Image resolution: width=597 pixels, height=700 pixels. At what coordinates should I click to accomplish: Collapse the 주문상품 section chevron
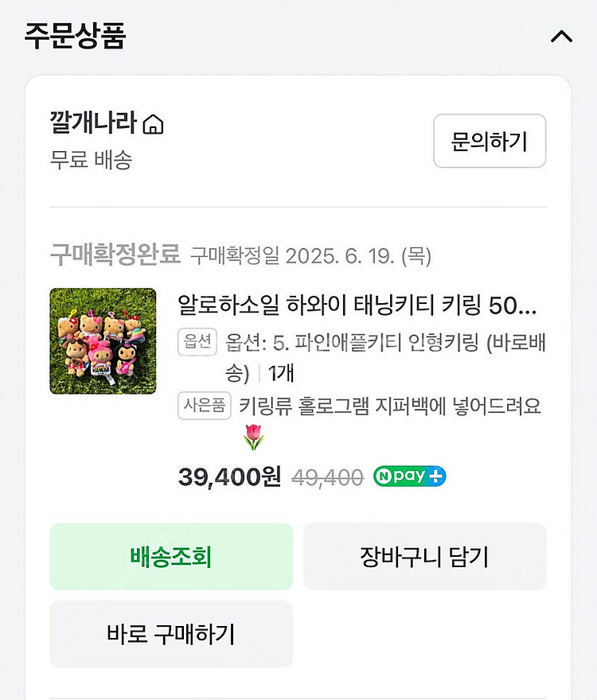click(x=561, y=37)
